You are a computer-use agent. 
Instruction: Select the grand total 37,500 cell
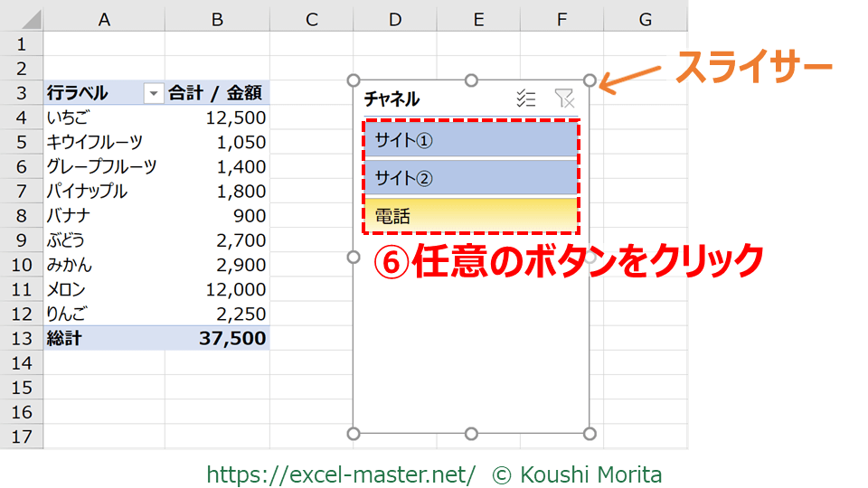[x=217, y=339]
